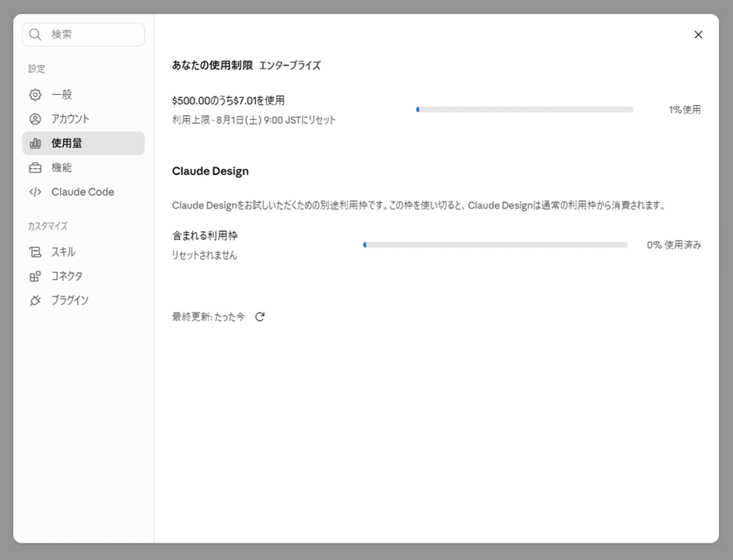Click the 1%使用 usage progress bar

point(524,110)
